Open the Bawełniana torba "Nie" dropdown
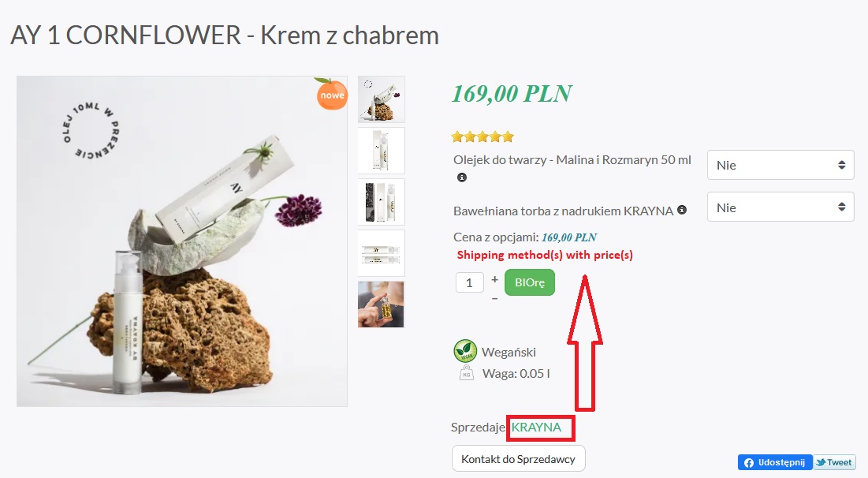The height and width of the screenshot is (478, 868). [x=780, y=207]
